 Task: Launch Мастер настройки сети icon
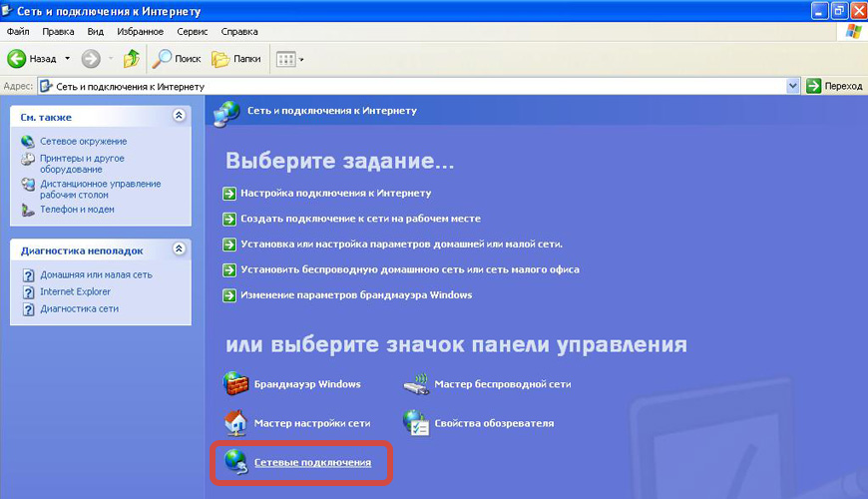236,423
